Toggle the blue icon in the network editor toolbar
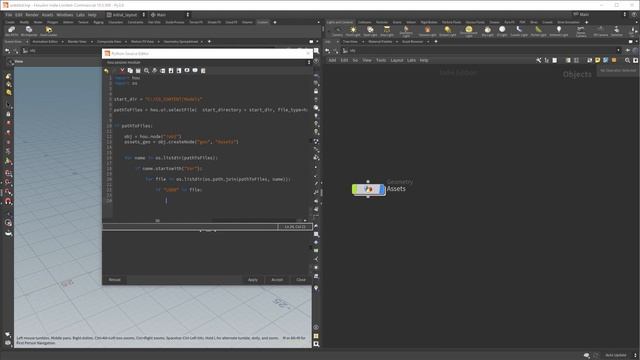 click(606, 60)
